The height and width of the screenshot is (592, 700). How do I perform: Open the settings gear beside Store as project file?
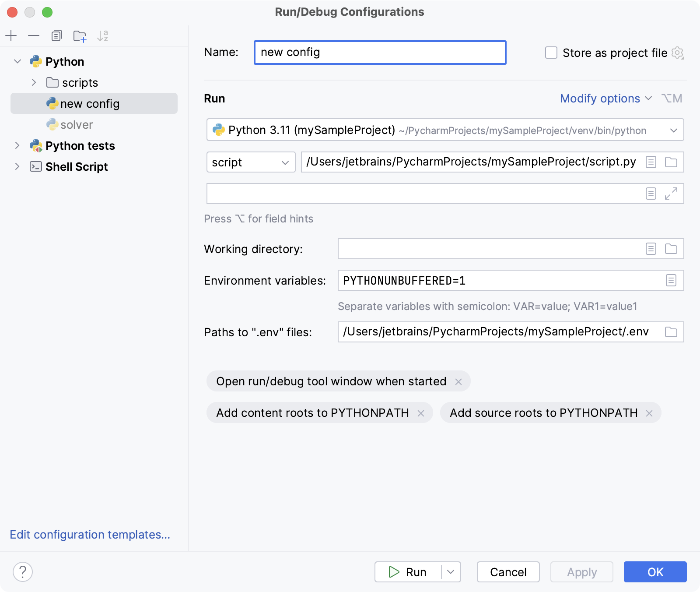click(x=677, y=53)
